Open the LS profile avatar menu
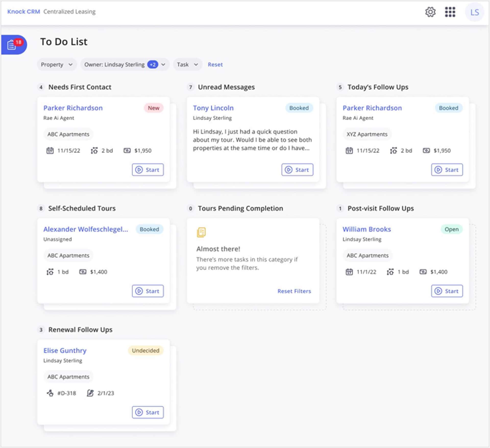 (x=474, y=12)
